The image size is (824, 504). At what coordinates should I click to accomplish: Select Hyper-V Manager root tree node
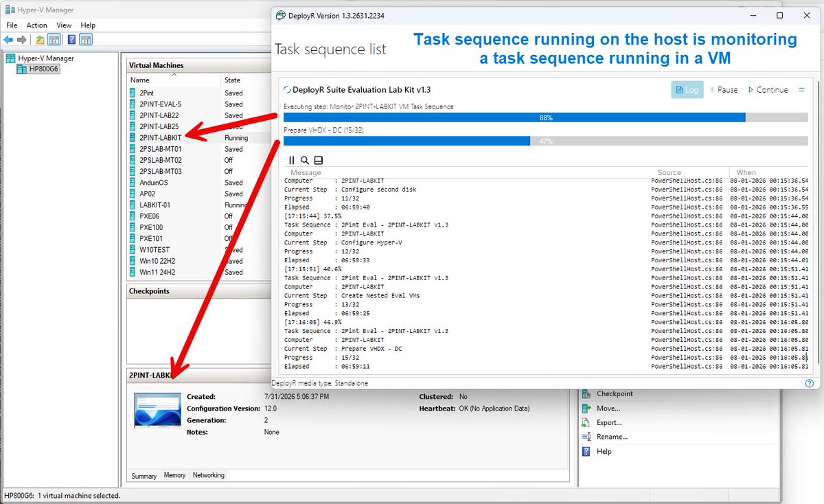pos(39,58)
